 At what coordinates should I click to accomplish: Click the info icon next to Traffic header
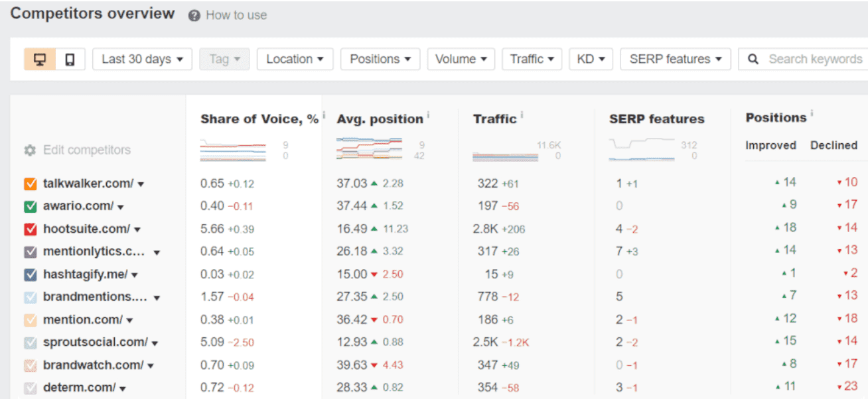[523, 113]
